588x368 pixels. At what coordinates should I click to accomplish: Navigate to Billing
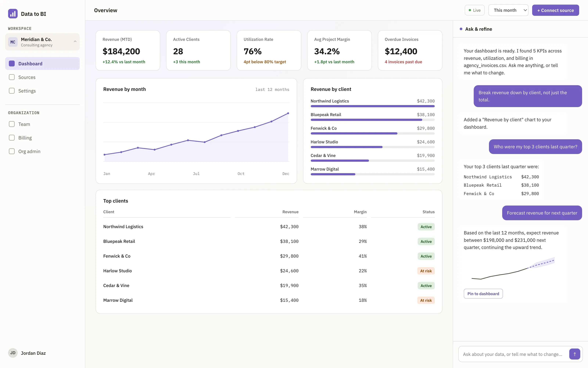(x=42, y=138)
